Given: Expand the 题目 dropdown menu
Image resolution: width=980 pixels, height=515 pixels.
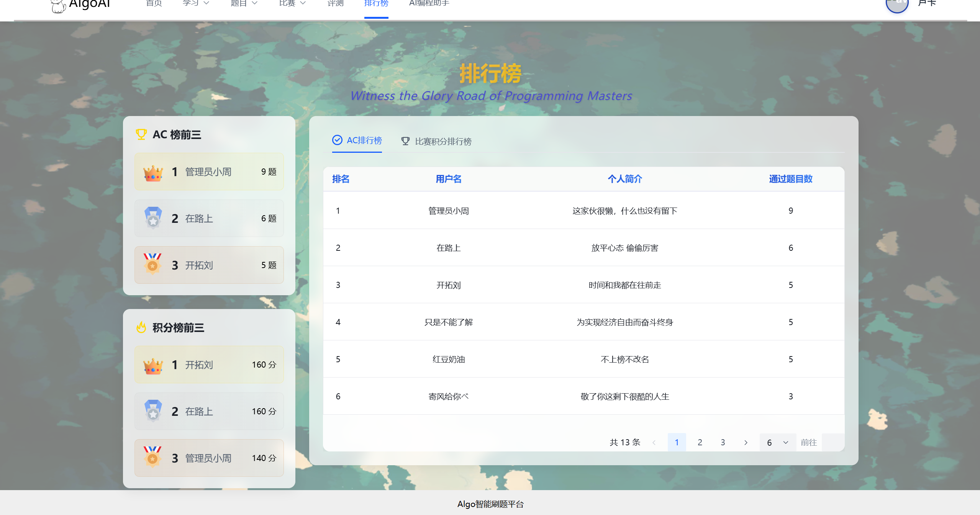Looking at the screenshot, I should click(244, 3).
